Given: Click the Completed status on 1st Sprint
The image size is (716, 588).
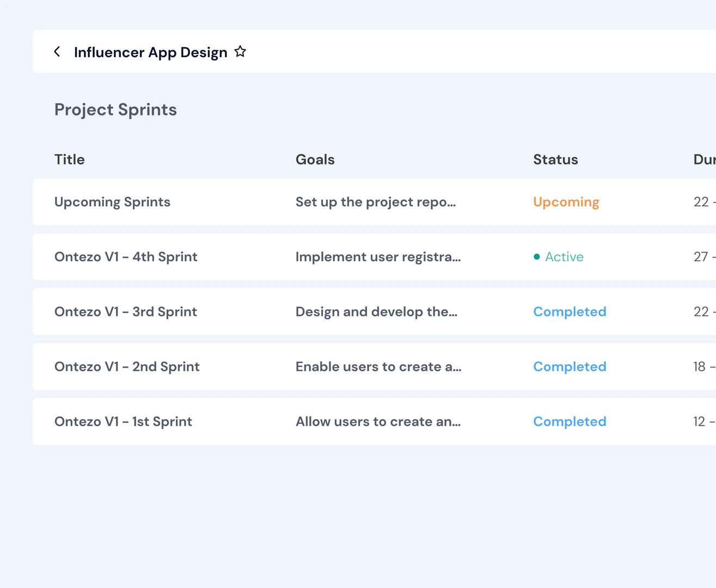Looking at the screenshot, I should click(570, 421).
